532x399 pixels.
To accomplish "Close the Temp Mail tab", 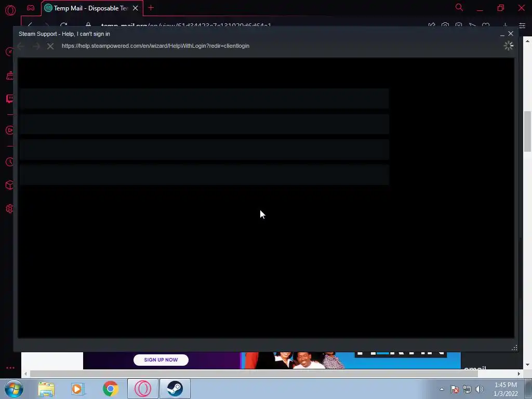I will 136,8.
